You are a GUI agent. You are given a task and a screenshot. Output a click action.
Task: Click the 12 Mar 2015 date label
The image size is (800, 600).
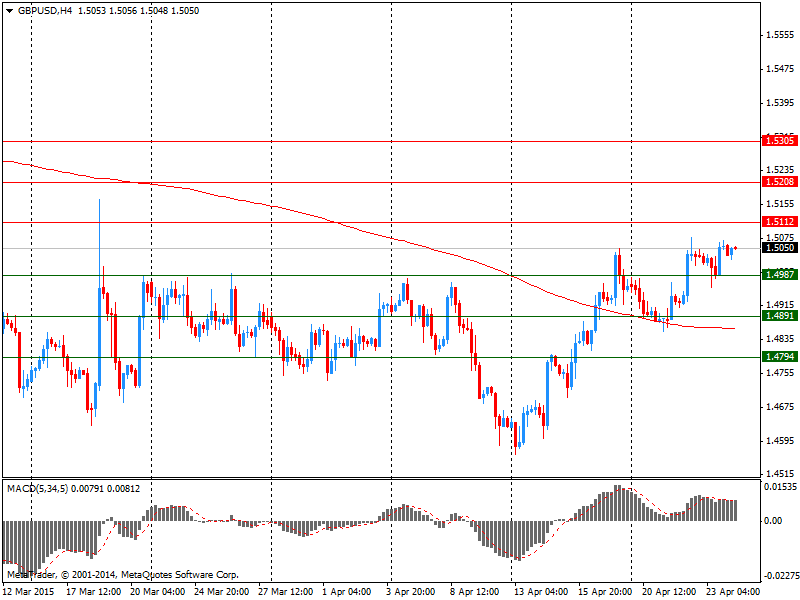(x=29, y=592)
